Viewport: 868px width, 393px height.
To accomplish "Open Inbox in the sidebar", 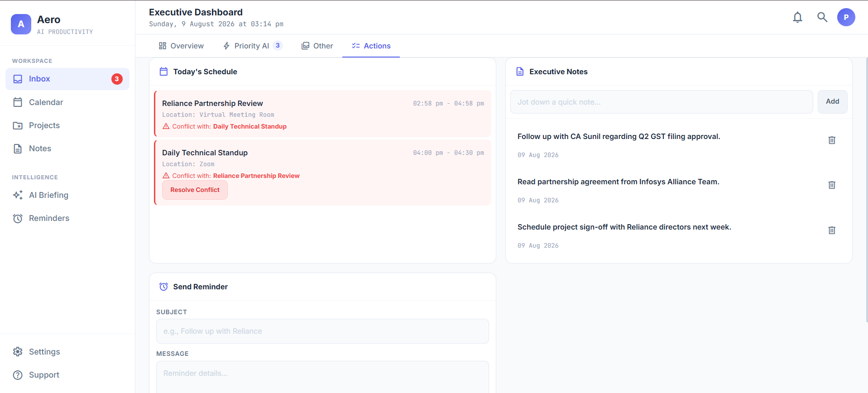I will (67, 79).
